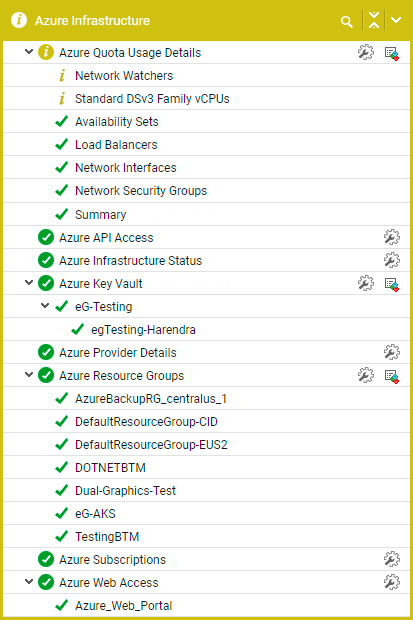This screenshot has width=413, height=620.
Task: Collapse the Azure Resource Groups node
Action: point(29,374)
